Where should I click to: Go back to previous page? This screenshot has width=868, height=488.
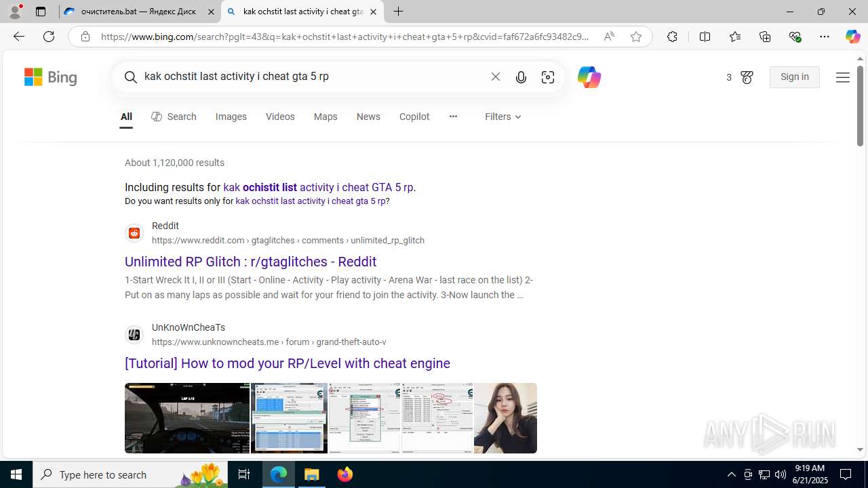pos(18,37)
